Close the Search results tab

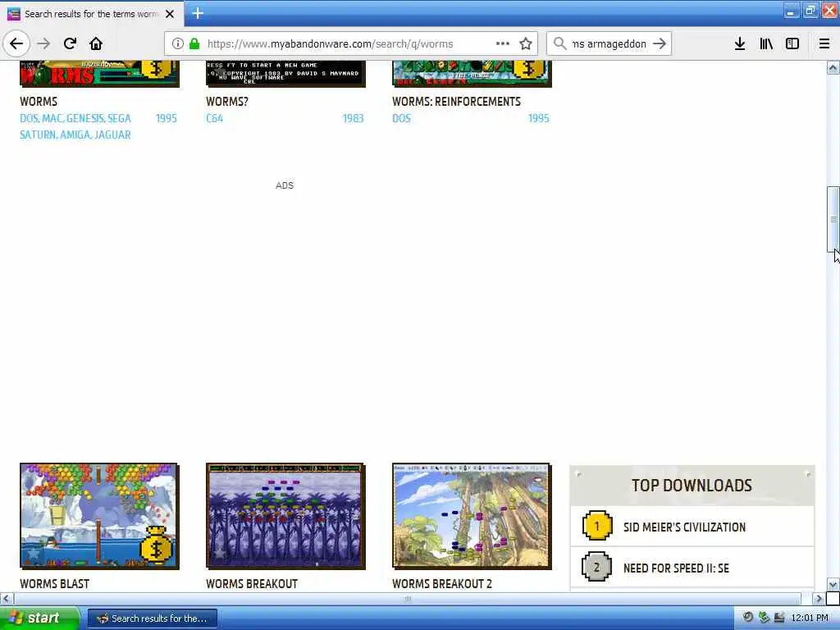tap(170, 14)
